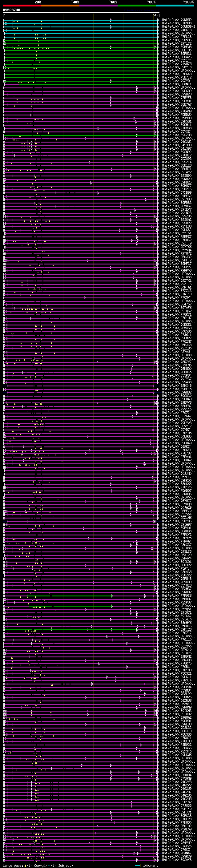Select label UniRef100_B9FUC1
The height and width of the screenshot is (868, 197).
(177, 54)
